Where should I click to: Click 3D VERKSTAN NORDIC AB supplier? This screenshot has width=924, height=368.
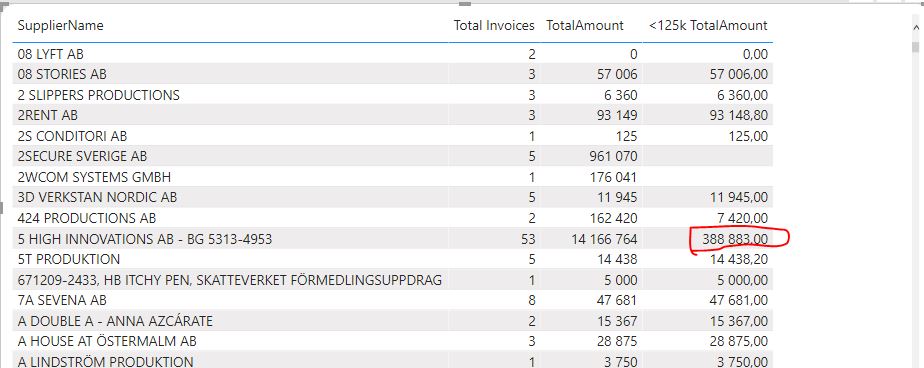(97, 197)
